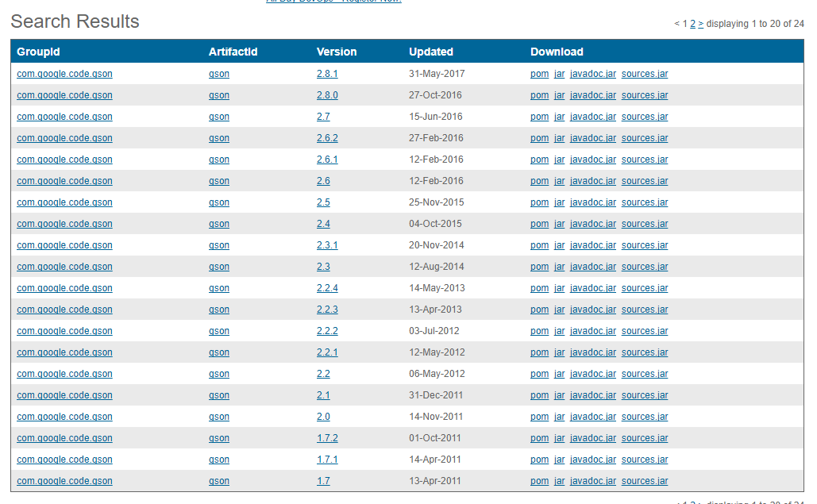This screenshot has height=504, width=817.
Task: Open version 2.8.1 link
Action: tap(327, 74)
